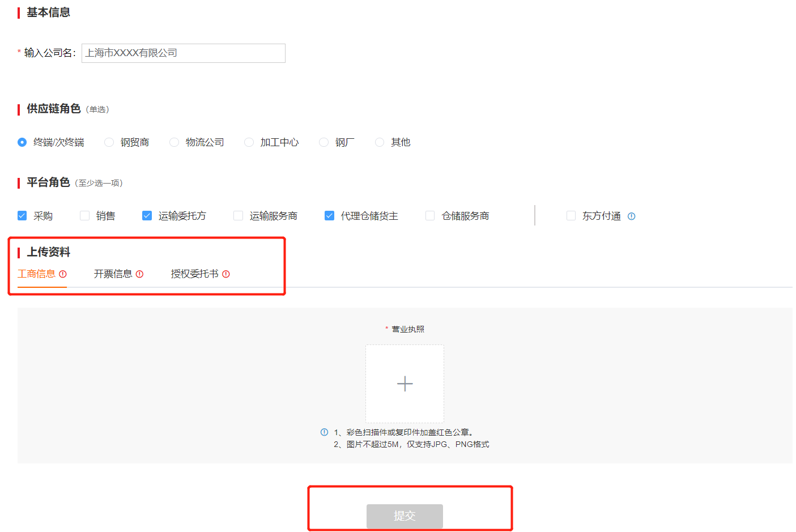
Task: Click blue info icon near upload notes
Action: pyautogui.click(x=324, y=432)
